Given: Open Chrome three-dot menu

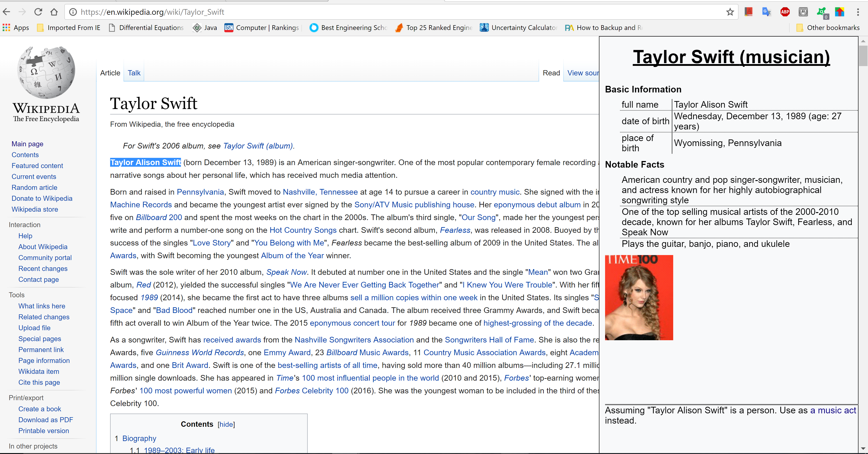Looking at the screenshot, I should [x=858, y=12].
